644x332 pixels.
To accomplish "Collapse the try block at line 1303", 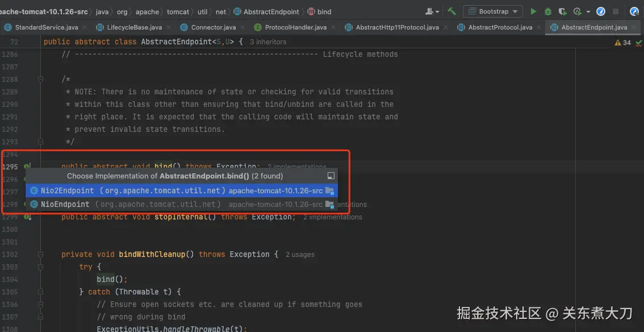I will click(x=40, y=267).
